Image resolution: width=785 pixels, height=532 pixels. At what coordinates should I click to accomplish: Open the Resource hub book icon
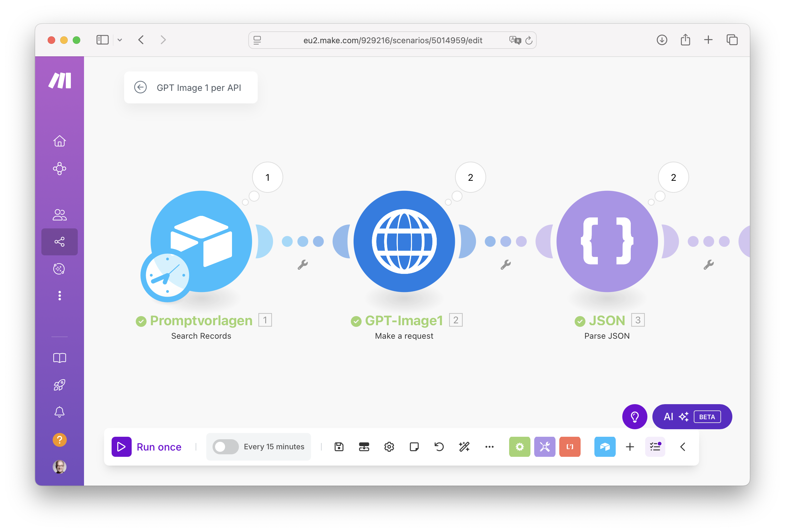(x=60, y=358)
